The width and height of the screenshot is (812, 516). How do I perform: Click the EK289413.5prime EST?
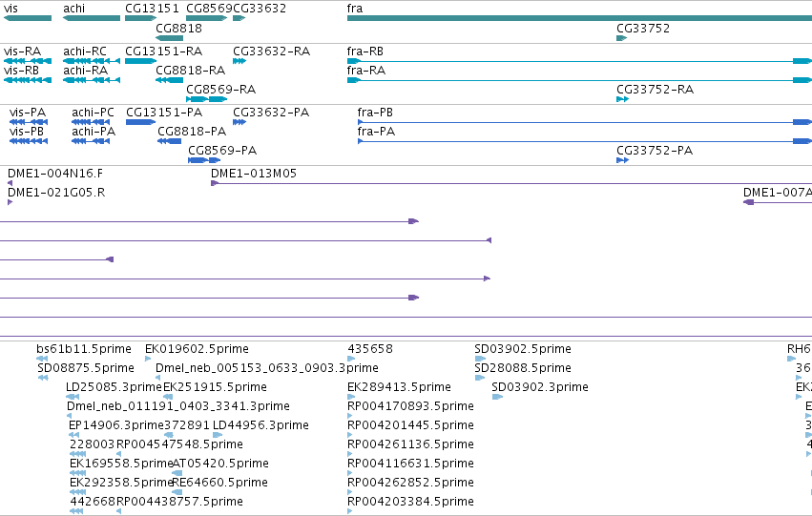[x=351, y=397]
